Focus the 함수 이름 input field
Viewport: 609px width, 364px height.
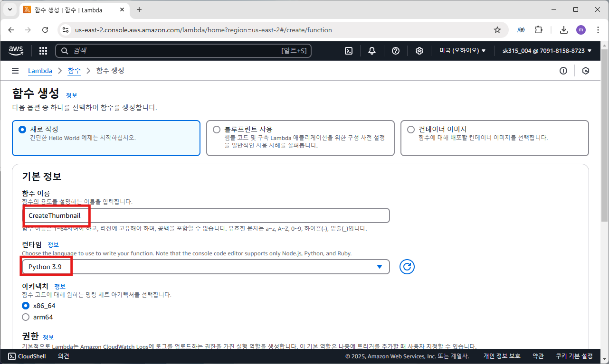(205, 215)
